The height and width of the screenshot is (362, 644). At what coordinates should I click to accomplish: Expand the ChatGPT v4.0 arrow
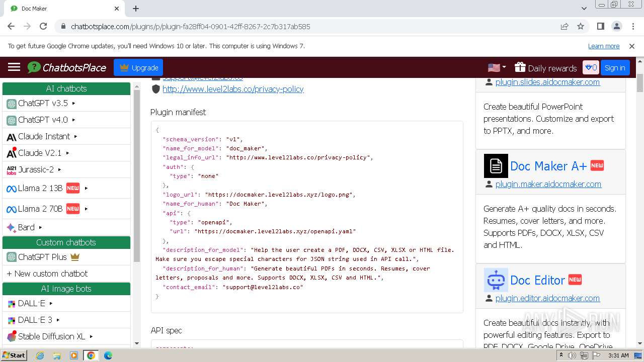[74, 120]
